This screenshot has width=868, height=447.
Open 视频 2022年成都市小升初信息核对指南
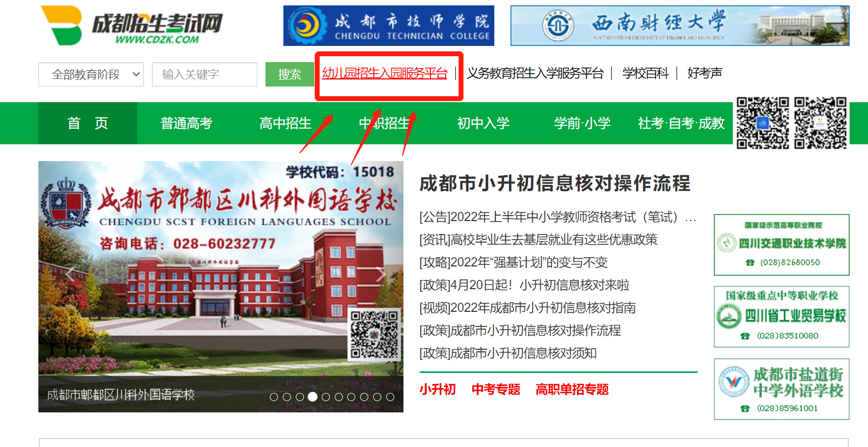(x=528, y=308)
